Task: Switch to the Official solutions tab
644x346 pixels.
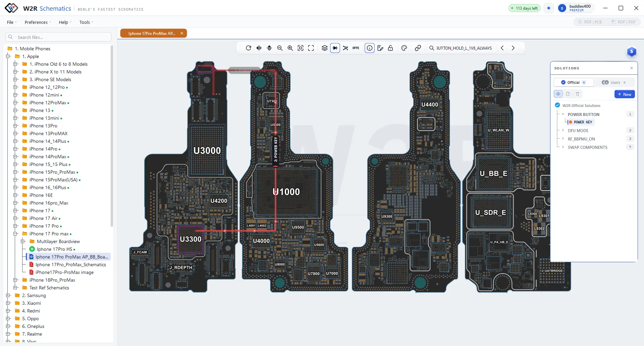Action: [573, 82]
